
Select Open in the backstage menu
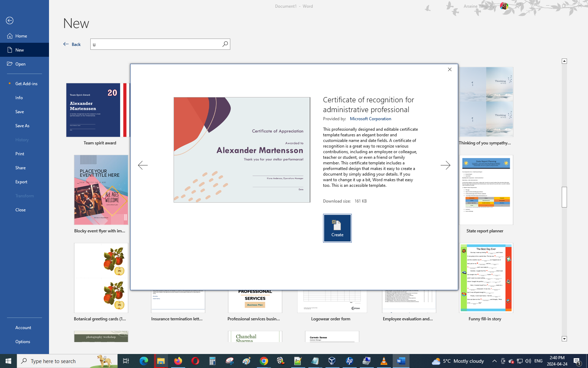point(20,64)
